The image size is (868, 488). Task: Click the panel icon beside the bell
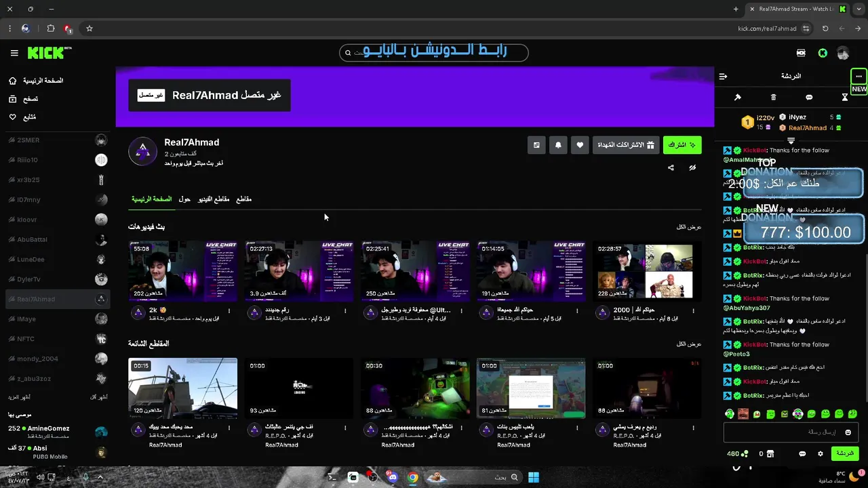tap(536, 145)
